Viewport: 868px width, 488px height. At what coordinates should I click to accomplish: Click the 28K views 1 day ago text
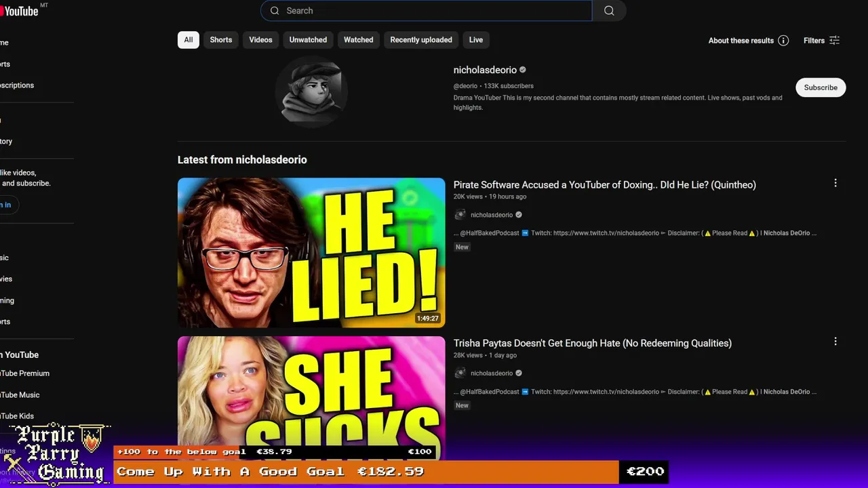(x=485, y=355)
